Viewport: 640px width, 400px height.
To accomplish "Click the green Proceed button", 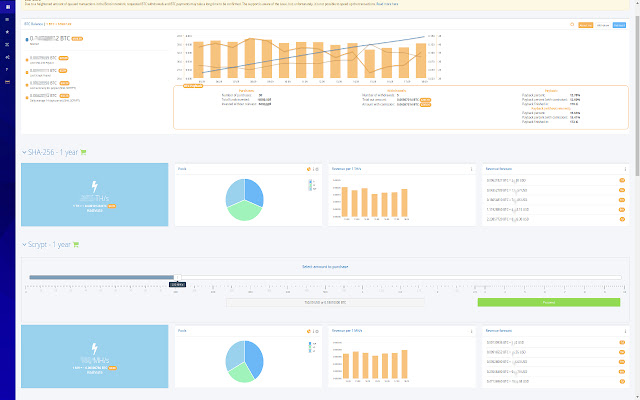I will pyautogui.click(x=549, y=302).
